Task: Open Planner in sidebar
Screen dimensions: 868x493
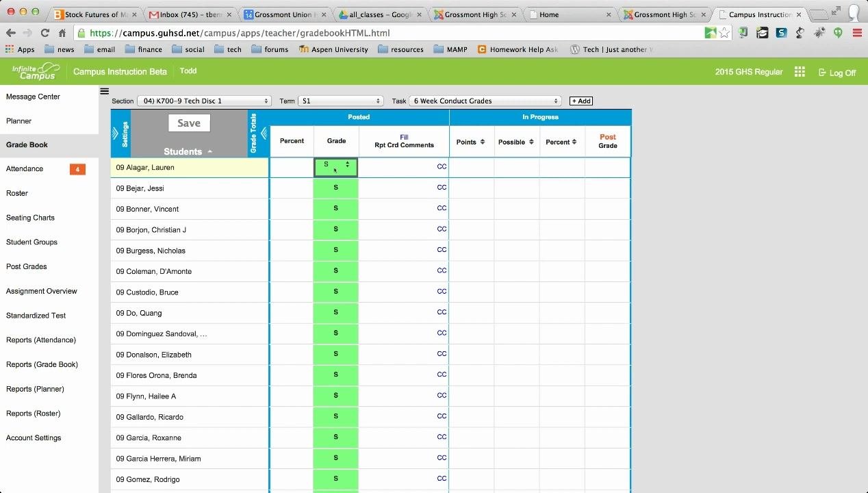Action: click(x=18, y=121)
